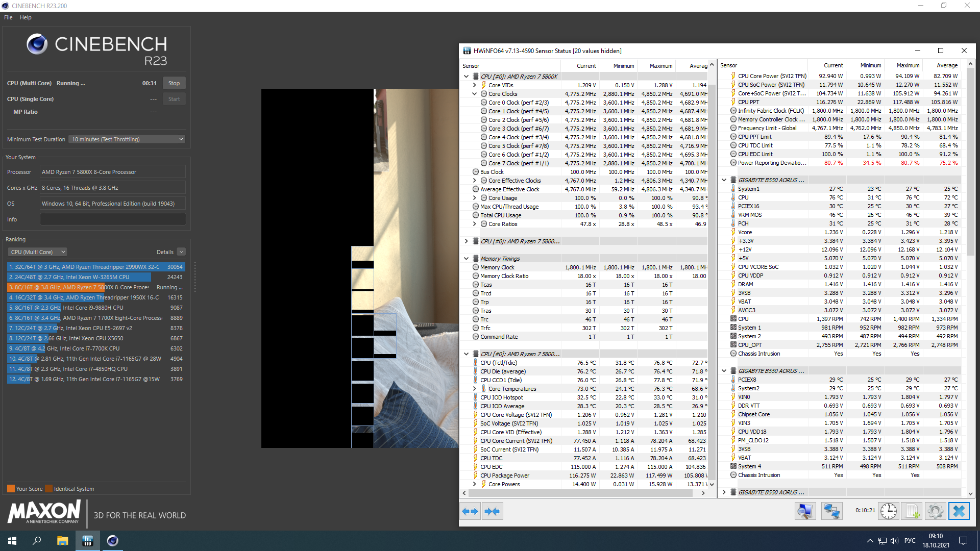This screenshot has height=551, width=980.
Task: Click the blue X close sensors icon
Action: 959,511
